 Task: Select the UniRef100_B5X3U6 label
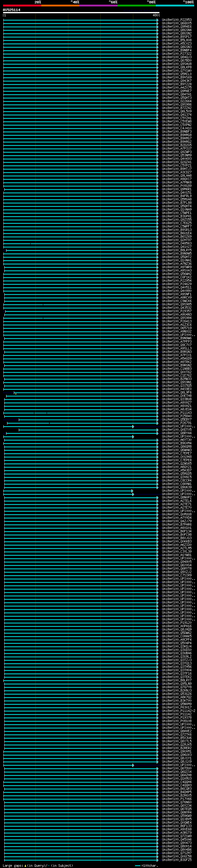tap(176, 737)
